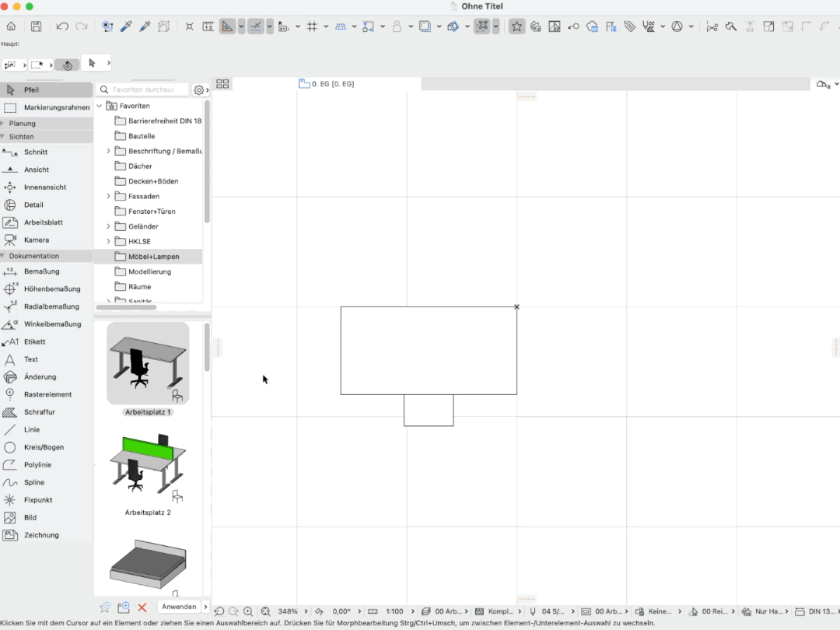Select the Kamera tool

point(36,240)
